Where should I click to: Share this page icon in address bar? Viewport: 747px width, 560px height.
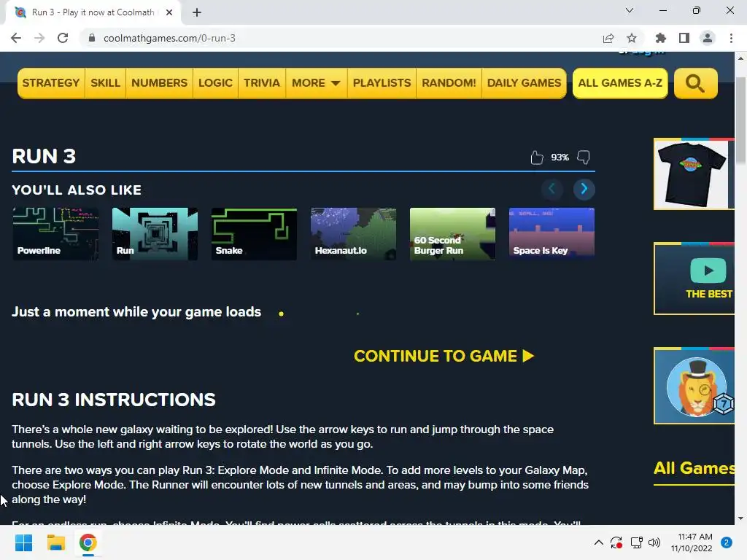click(x=608, y=38)
